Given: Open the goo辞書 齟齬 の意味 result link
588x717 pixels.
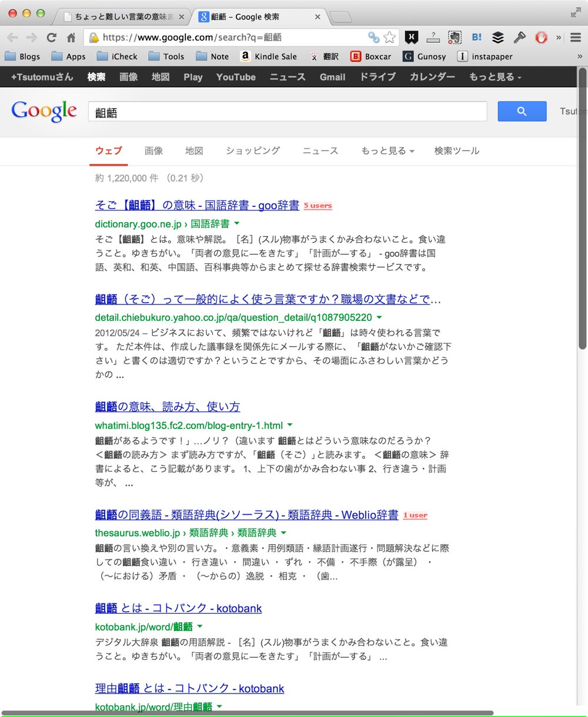Looking at the screenshot, I should click(197, 205).
